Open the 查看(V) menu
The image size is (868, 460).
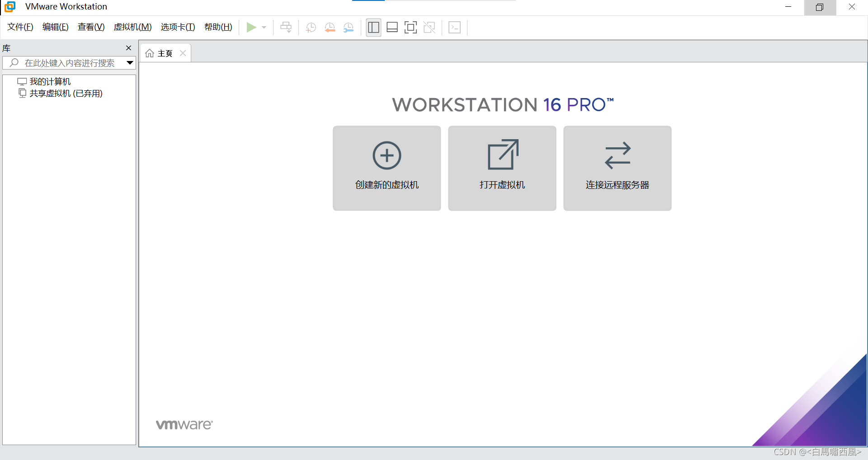pyautogui.click(x=91, y=27)
